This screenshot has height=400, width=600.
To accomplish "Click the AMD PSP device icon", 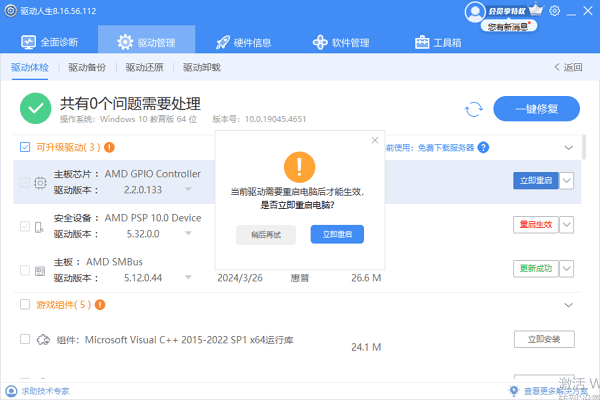I will point(39,227).
